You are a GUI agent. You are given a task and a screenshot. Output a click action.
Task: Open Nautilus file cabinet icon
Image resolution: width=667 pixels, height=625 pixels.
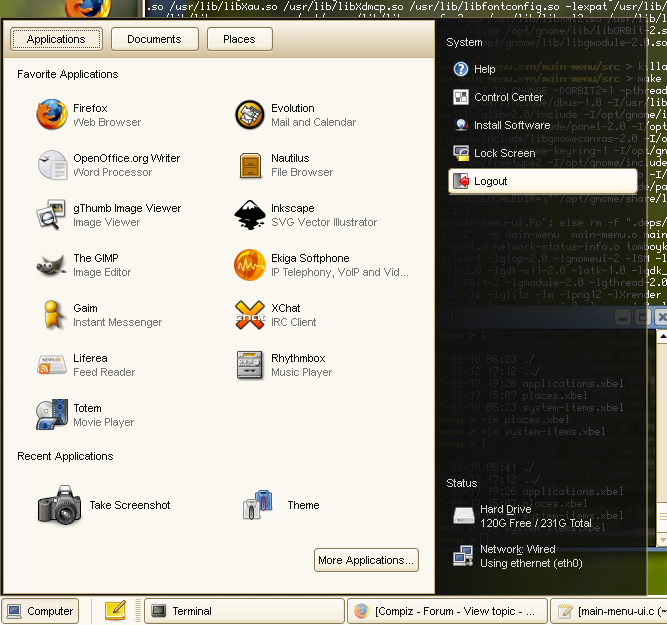coord(250,165)
